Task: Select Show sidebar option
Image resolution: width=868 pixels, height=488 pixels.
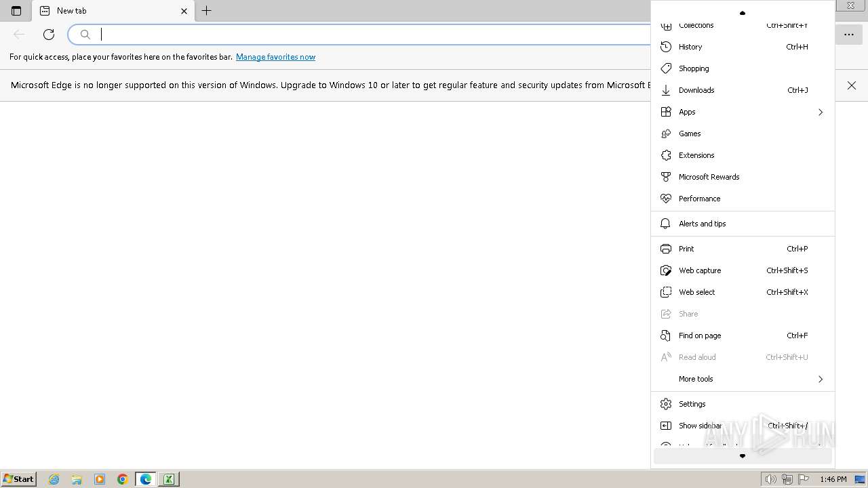Action: pyautogui.click(x=743, y=426)
